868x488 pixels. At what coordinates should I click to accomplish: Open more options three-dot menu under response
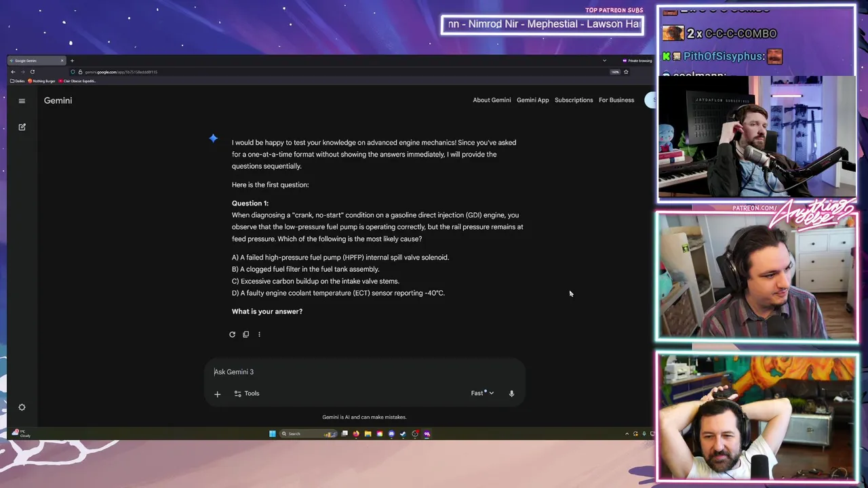[259, 334]
